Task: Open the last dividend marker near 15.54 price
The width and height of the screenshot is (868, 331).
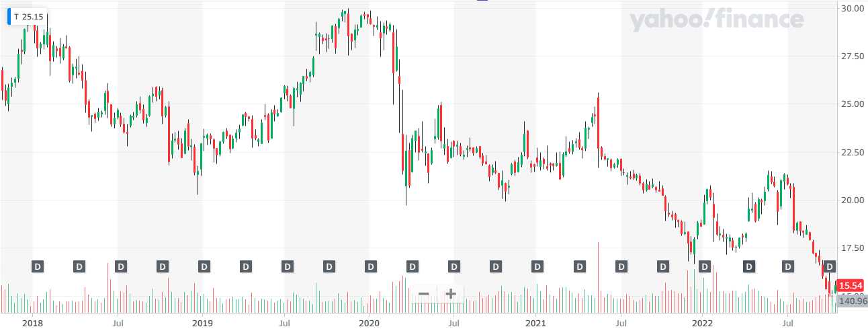Action: click(x=829, y=266)
